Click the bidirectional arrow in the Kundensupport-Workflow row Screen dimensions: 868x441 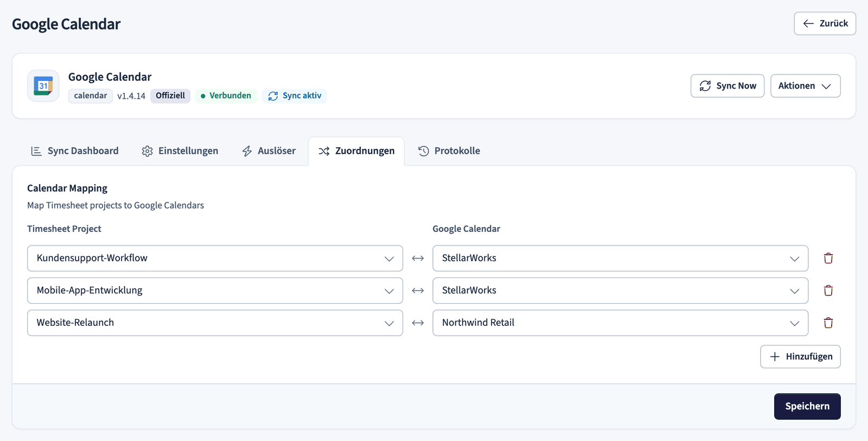coord(418,259)
